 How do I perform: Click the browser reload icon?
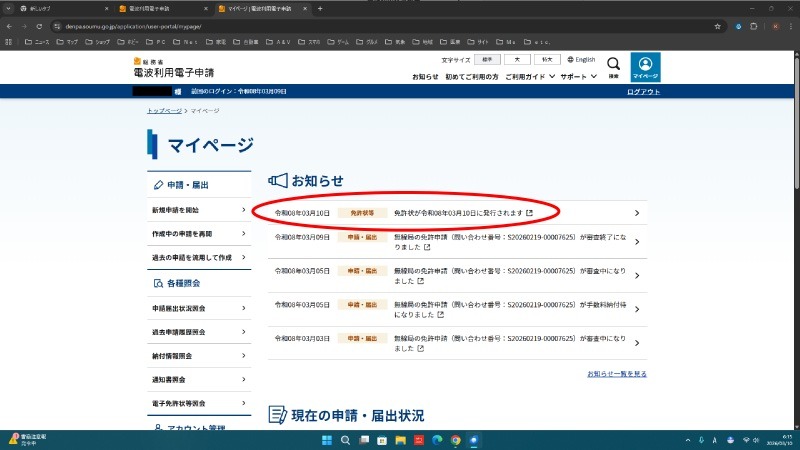pyautogui.click(x=39, y=25)
